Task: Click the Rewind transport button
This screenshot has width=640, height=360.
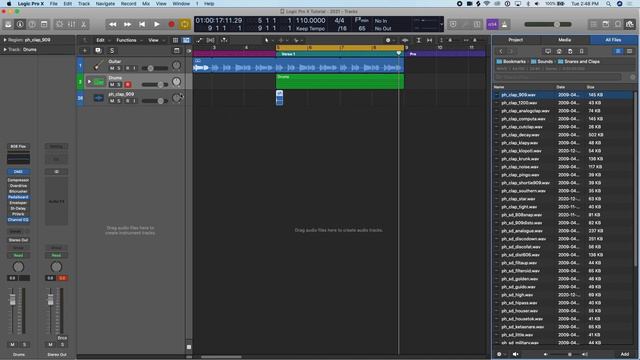Action: (113, 24)
